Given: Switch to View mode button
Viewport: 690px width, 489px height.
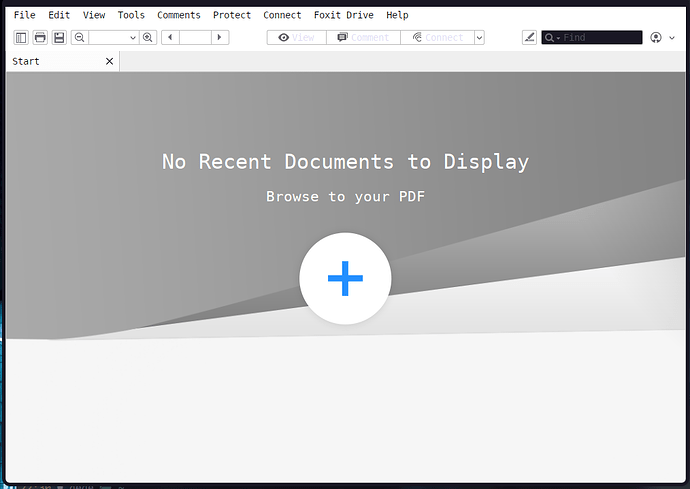Looking at the screenshot, I should click(x=297, y=37).
